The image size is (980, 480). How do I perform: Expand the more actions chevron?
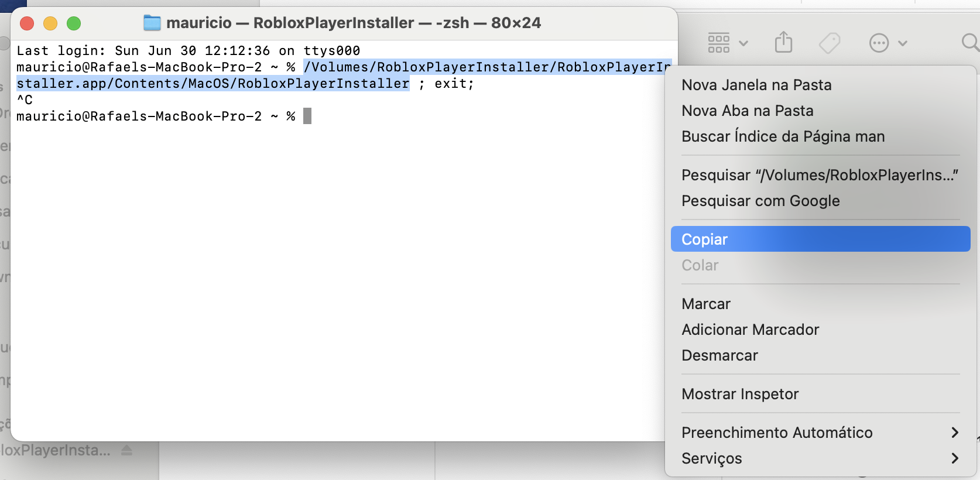[903, 43]
